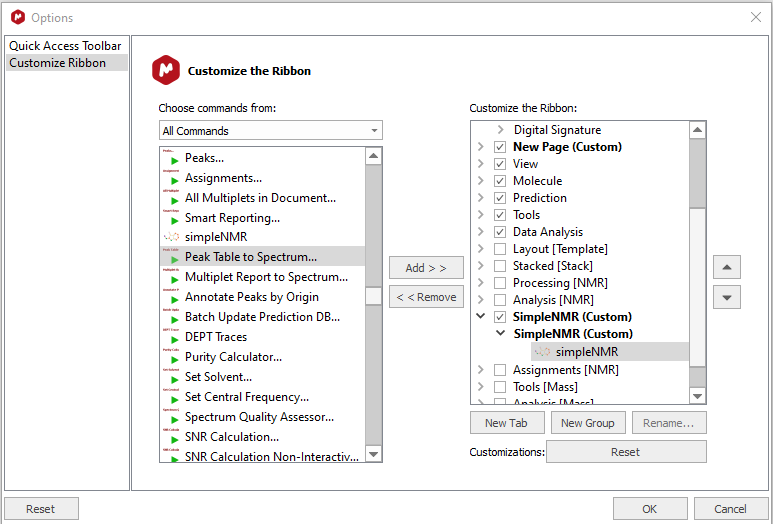
Task: Click the New Group button
Action: click(588, 423)
